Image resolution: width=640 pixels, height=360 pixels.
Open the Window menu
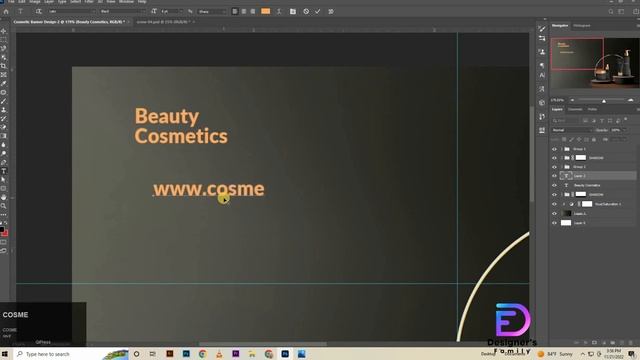pyautogui.click(x=126, y=2)
